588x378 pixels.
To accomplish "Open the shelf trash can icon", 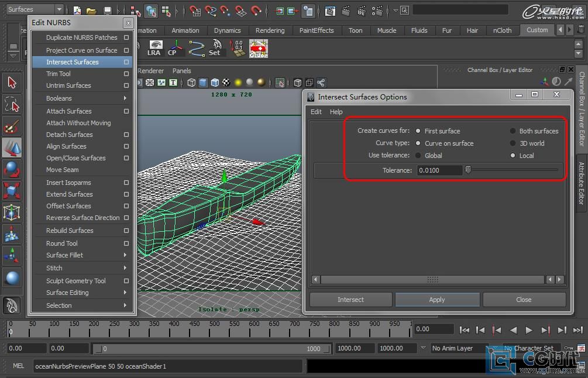I will [x=580, y=29].
